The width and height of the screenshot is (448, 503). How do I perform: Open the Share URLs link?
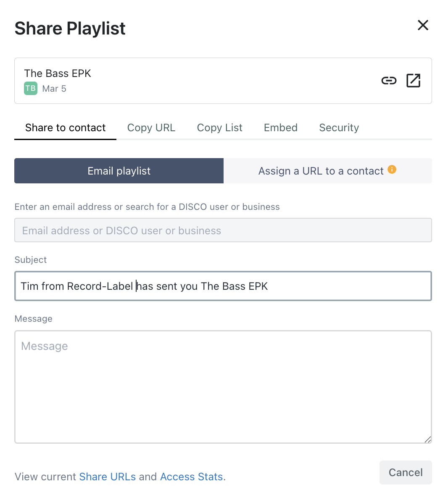pos(107,477)
